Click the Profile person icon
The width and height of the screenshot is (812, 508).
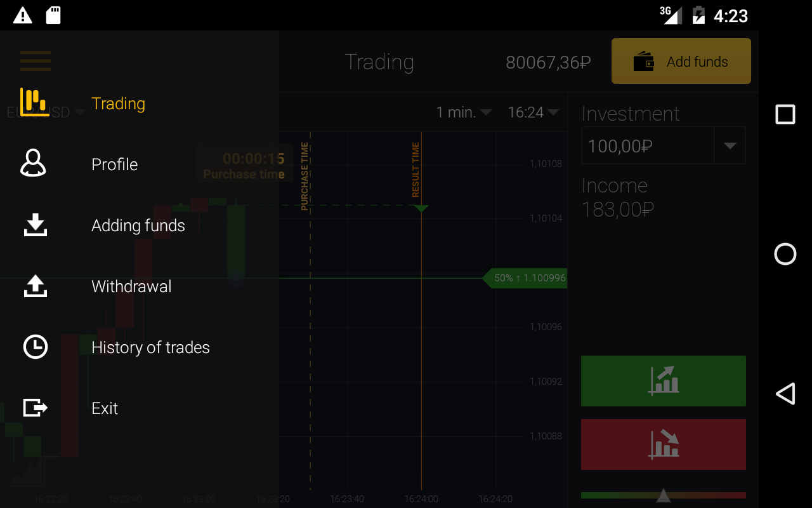(x=33, y=163)
